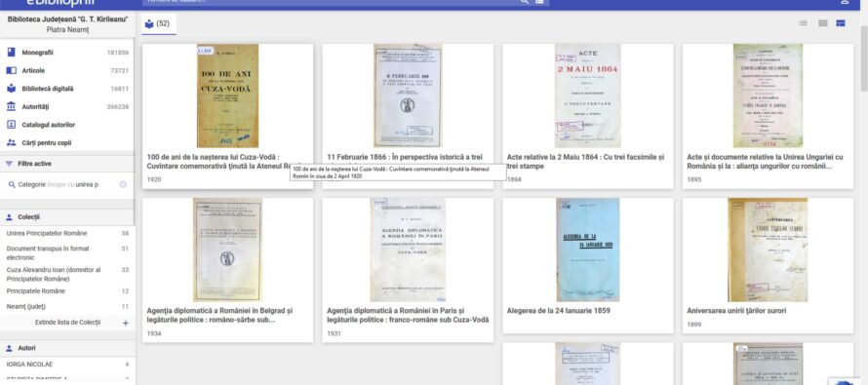This screenshot has height=385, width=868.
Task: Open 'Agenția diplomatică... Belgrad' cover thumbnail
Action: (x=227, y=250)
